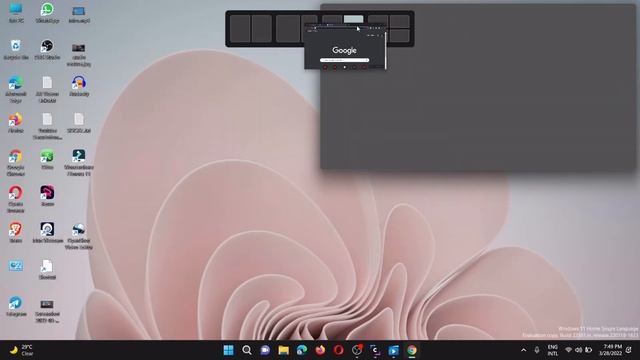Open Microsoft Edge desktop shortcut
The image size is (640, 360).
coord(16,89)
